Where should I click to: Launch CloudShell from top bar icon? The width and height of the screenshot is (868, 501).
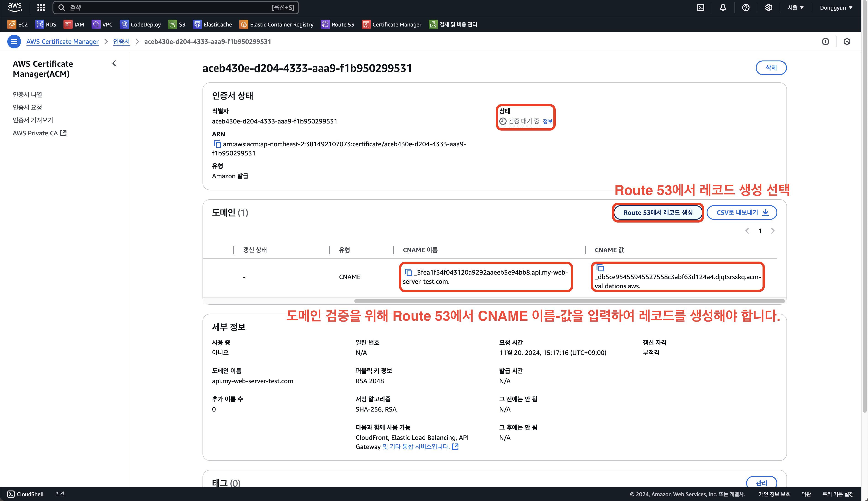click(700, 8)
